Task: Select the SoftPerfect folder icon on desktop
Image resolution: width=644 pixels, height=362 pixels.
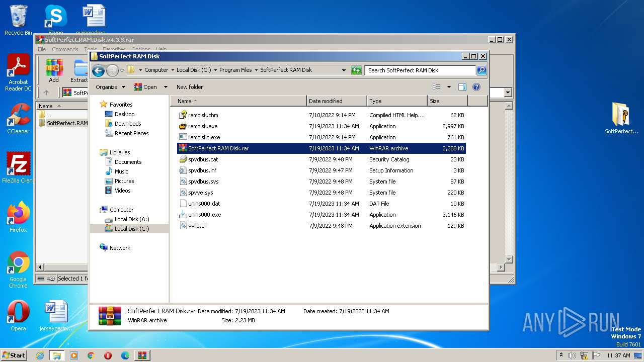Action: click(x=621, y=118)
